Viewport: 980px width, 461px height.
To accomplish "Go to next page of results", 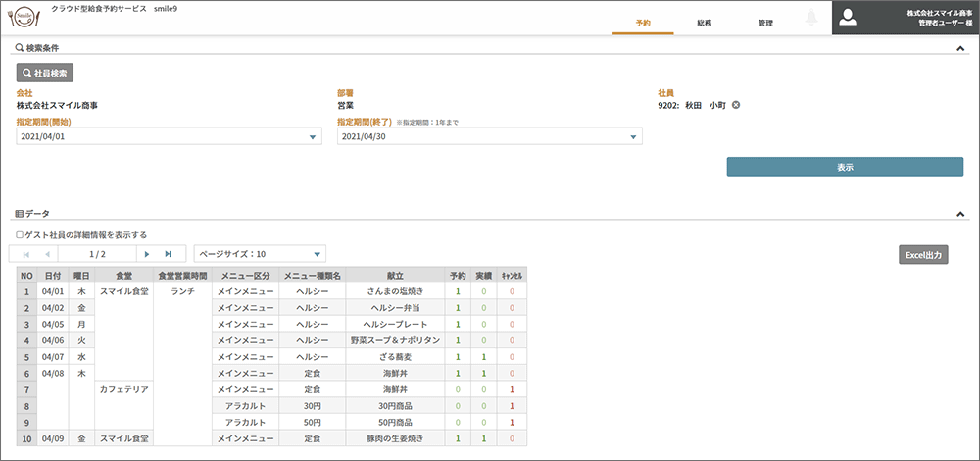I will pos(147,254).
